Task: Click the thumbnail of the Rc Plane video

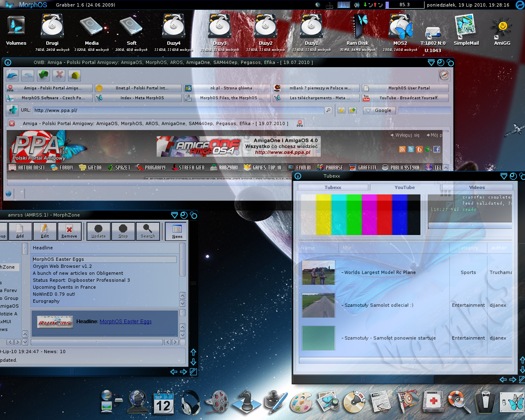Action: tap(318, 272)
